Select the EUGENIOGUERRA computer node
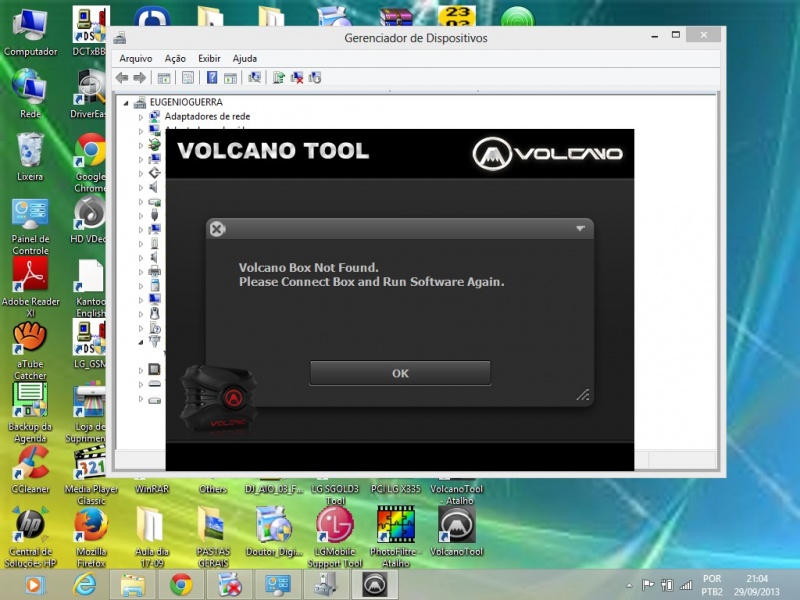Viewport: 800px width, 600px height. tap(186, 102)
